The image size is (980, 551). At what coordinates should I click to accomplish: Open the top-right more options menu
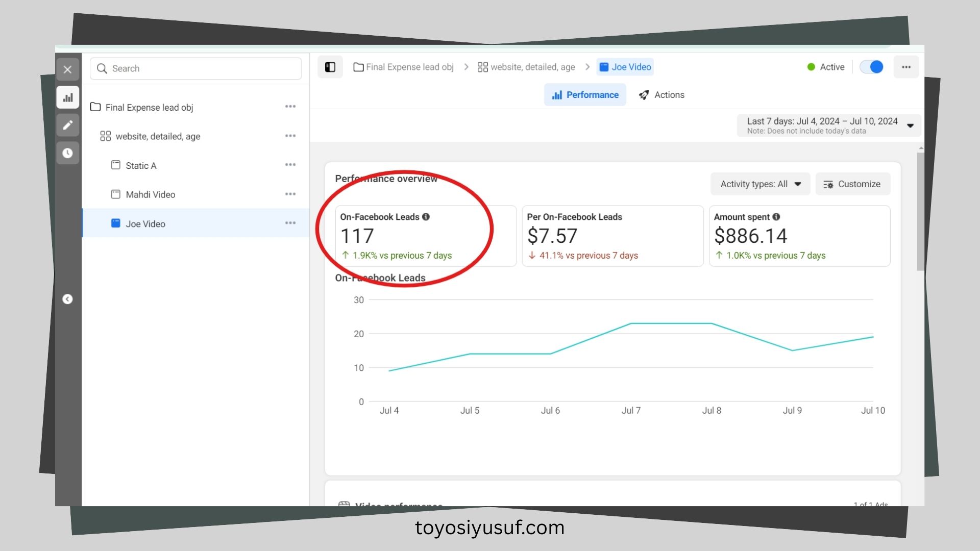tap(906, 67)
